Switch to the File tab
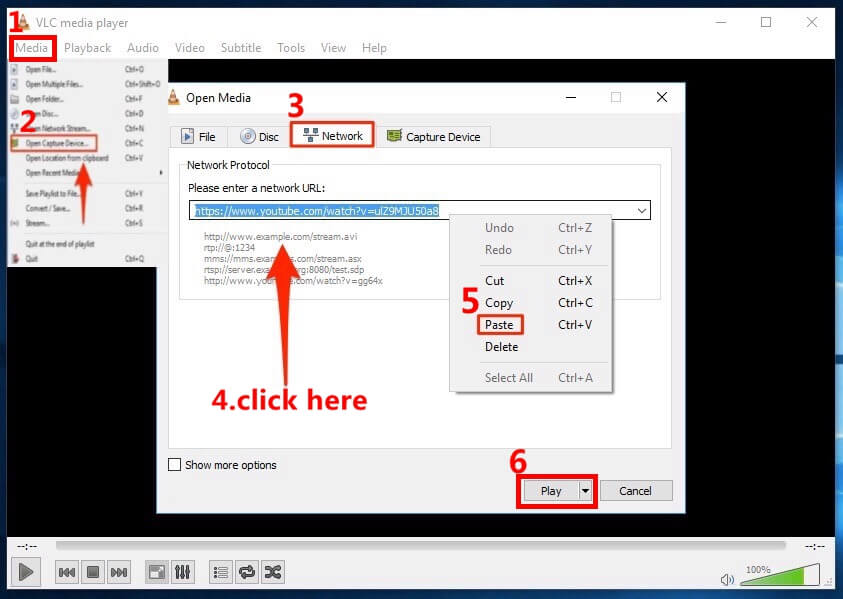 pyautogui.click(x=198, y=137)
